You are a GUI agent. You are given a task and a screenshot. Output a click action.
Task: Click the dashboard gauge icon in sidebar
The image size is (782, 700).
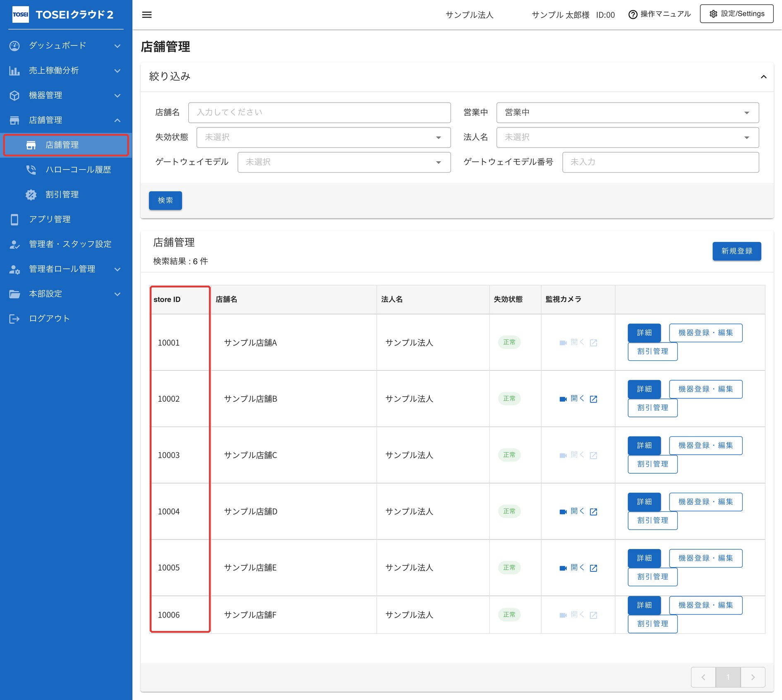14,46
